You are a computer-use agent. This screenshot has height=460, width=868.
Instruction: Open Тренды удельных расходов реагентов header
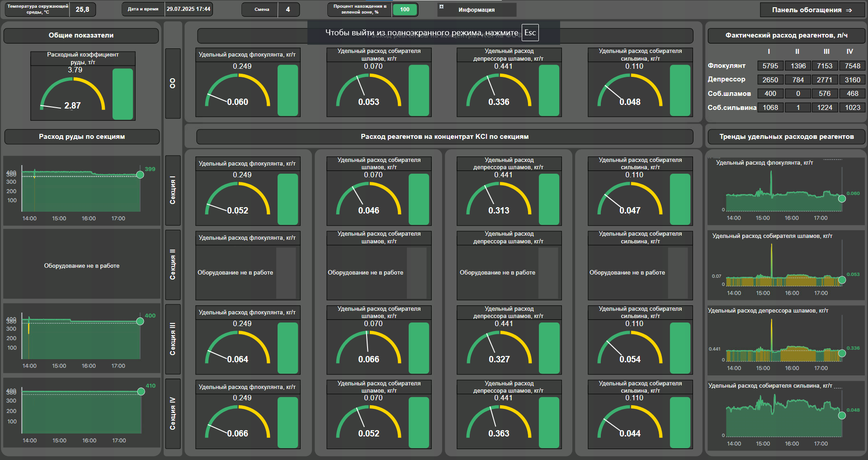pyautogui.click(x=787, y=137)
